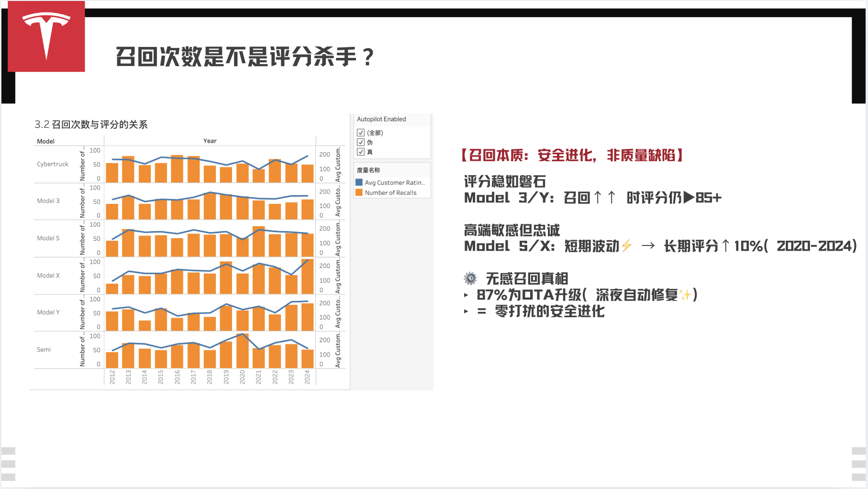Click the 2012 year axis label

coord(112,377)
